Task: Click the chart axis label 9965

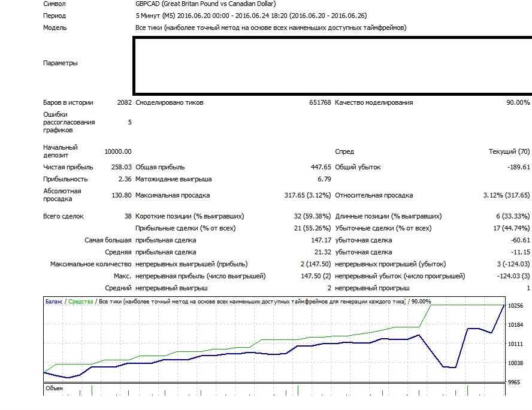Action: click(513, 382)
